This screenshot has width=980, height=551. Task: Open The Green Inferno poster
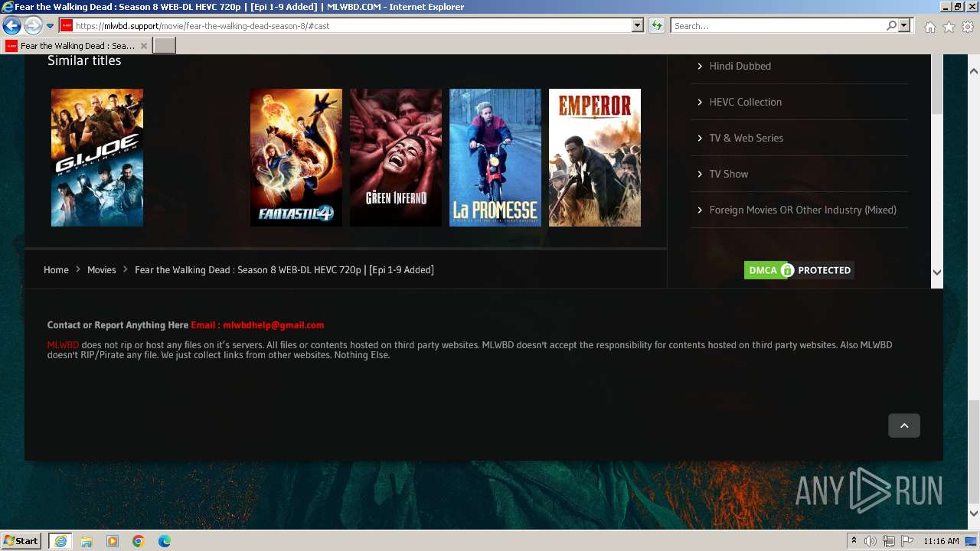(396, 158)
